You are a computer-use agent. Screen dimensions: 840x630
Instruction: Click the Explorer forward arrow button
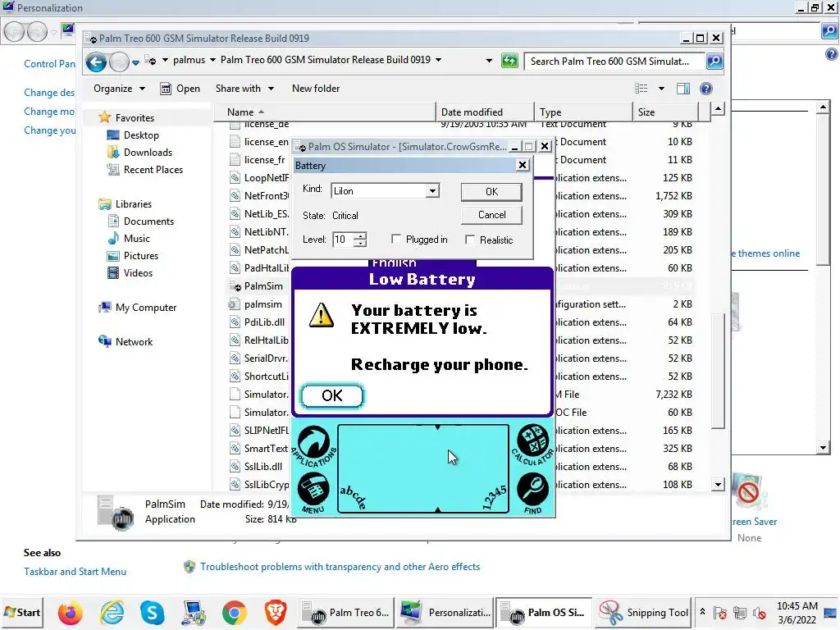[x=119, y=62]
